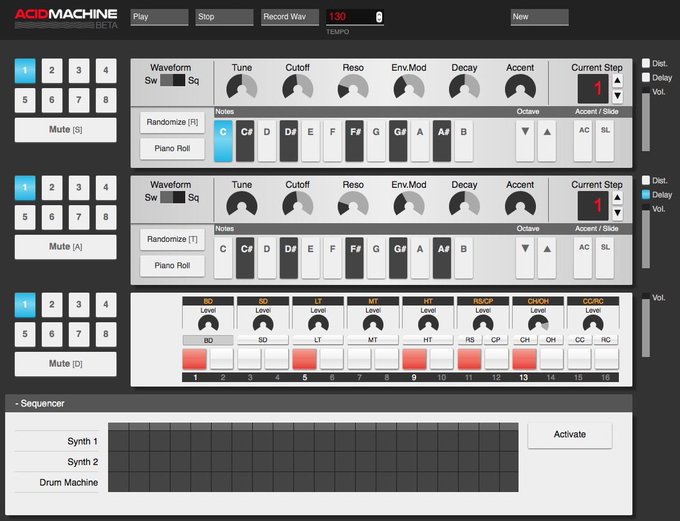Click the CC/RC drum Level knob
The image size is (680, 521).
(x=593, y=324)
